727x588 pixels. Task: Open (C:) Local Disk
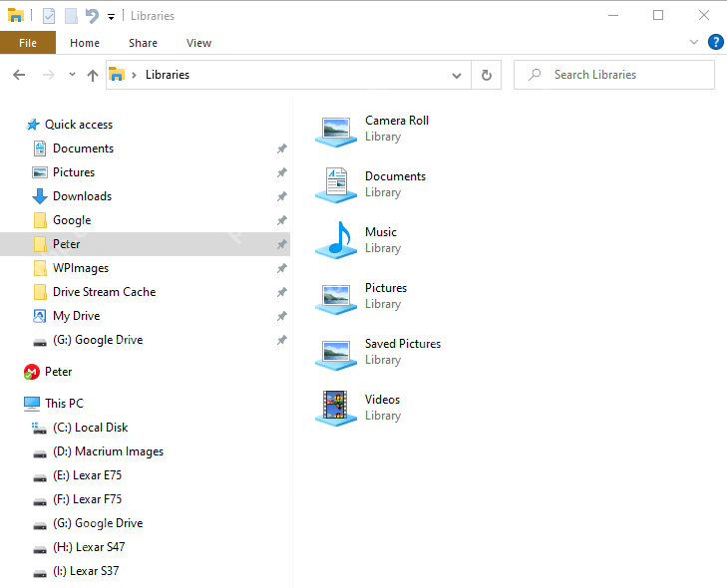point(91,428)
